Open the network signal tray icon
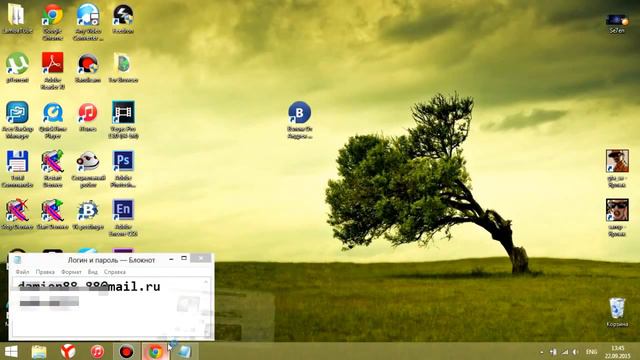 click(564, 352)
